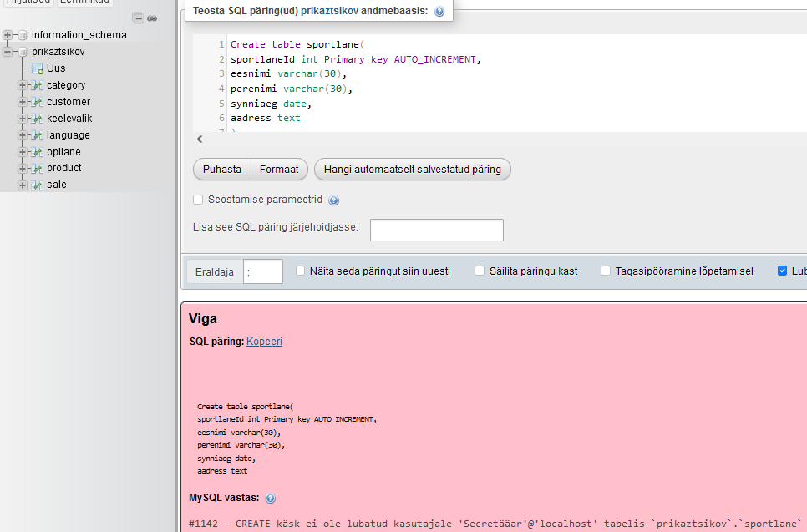
Task: Select the opilane table in navigation
Action: point(63,152)
